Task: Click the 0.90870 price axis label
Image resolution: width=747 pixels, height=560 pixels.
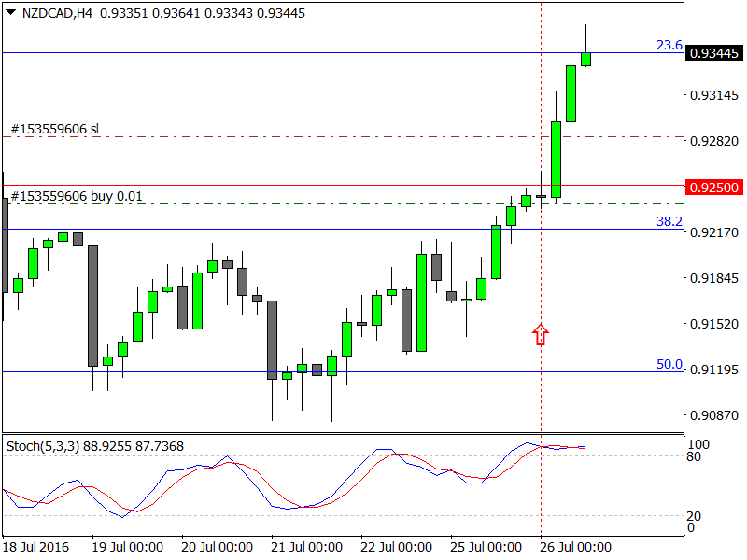Action: point(714,415)
